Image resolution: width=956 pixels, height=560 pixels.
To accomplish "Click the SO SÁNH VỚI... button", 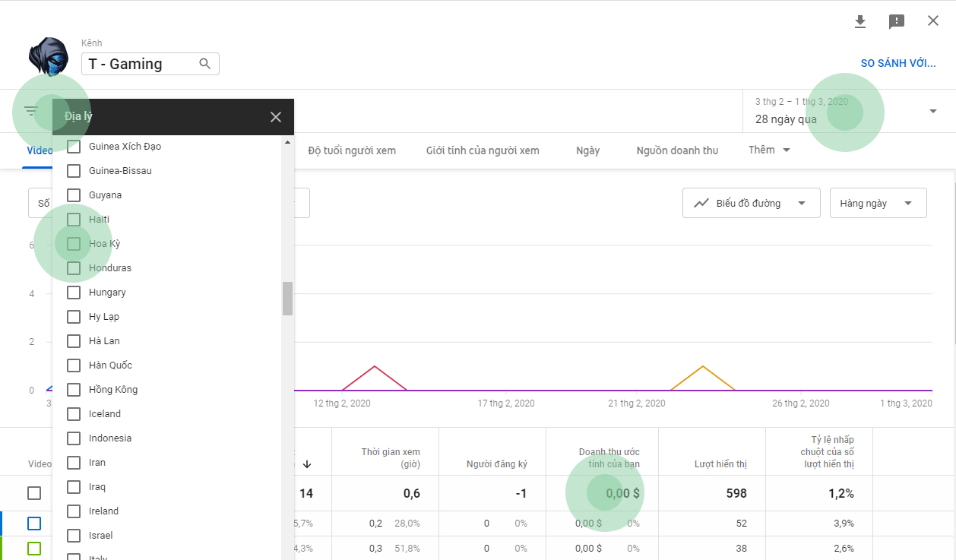I will [x=898, y=63].
